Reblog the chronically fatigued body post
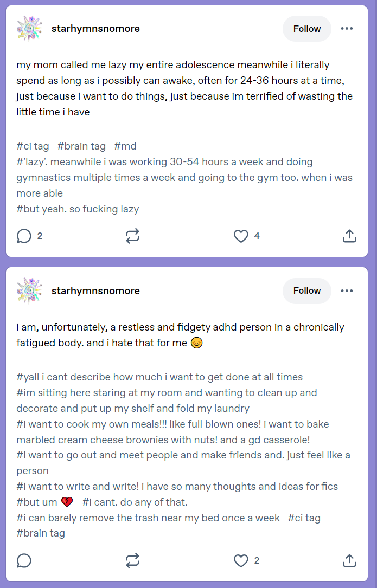The height and width of the screenshot is (588, 377). click(132, 560)
